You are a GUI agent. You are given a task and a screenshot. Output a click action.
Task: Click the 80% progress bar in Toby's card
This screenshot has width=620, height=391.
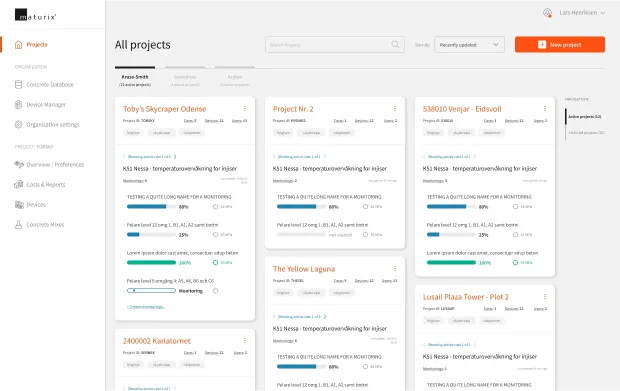pyautogui.click(x=151, y=206)
